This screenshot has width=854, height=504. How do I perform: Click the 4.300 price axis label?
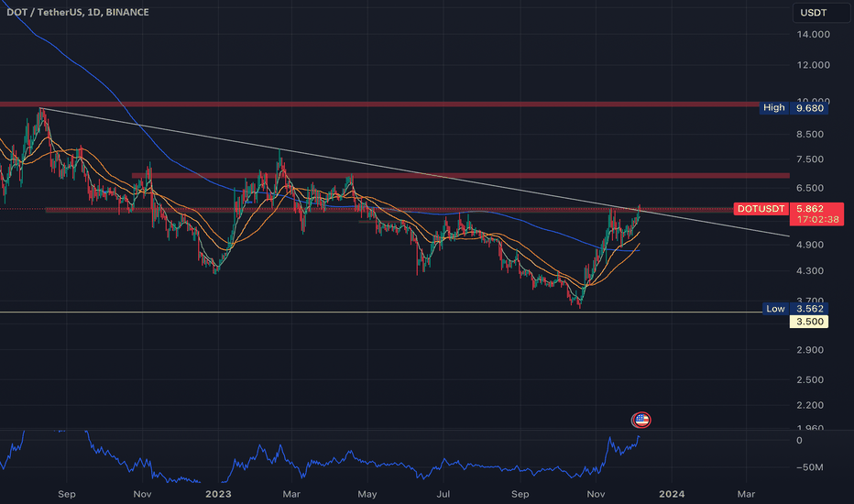coord(810,271)
